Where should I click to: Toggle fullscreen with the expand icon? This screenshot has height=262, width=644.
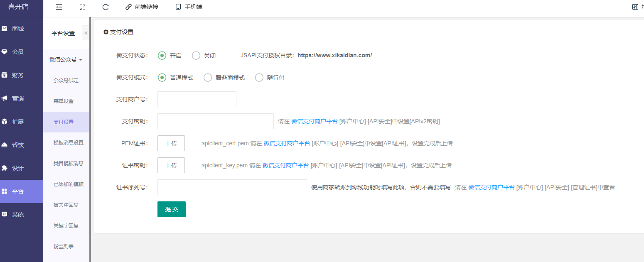pyautogui.click(x=82, y=7)
